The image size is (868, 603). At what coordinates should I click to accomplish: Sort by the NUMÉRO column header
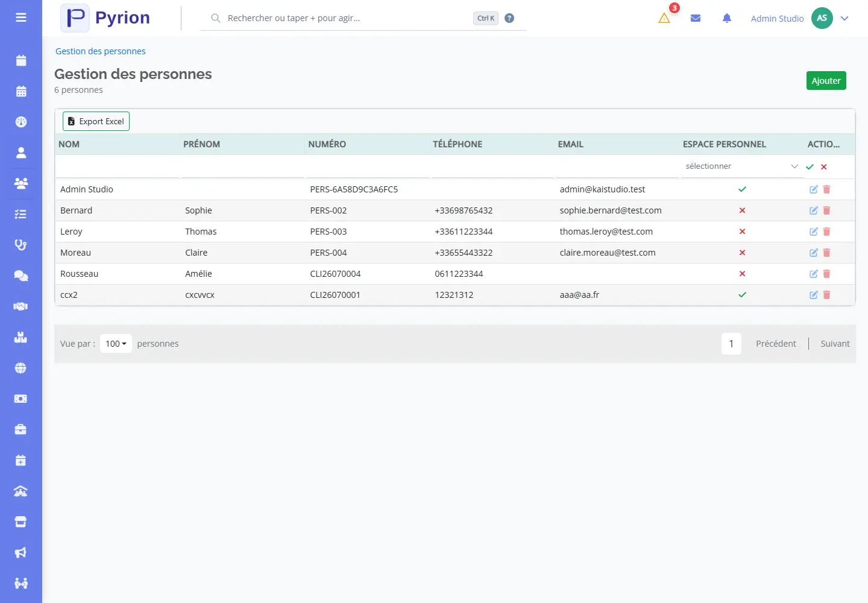point(327,144)
